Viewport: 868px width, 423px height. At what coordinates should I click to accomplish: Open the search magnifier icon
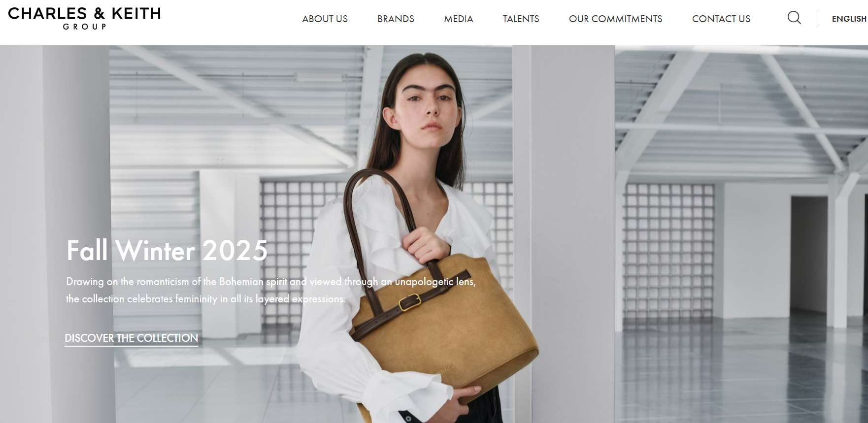coord(794,18)
